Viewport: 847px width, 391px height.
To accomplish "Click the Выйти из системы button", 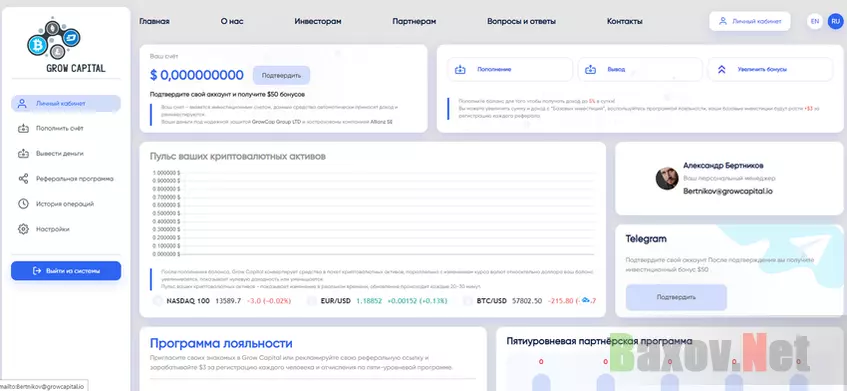I will (66, 271).
